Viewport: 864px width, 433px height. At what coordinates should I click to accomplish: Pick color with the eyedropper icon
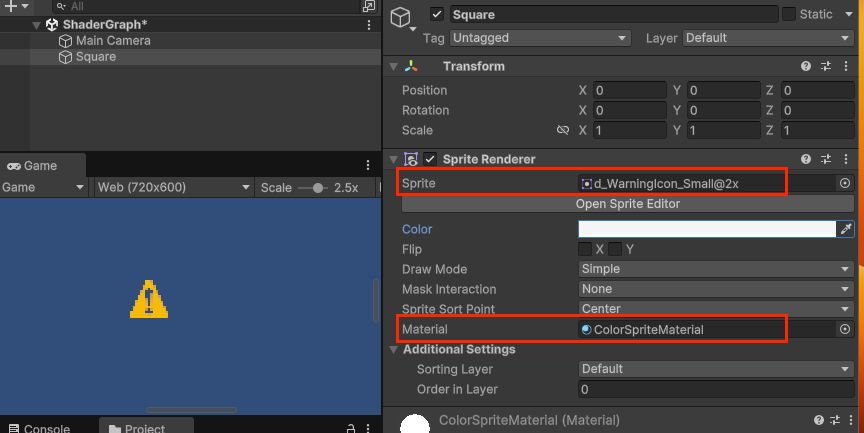click(845, 229)
